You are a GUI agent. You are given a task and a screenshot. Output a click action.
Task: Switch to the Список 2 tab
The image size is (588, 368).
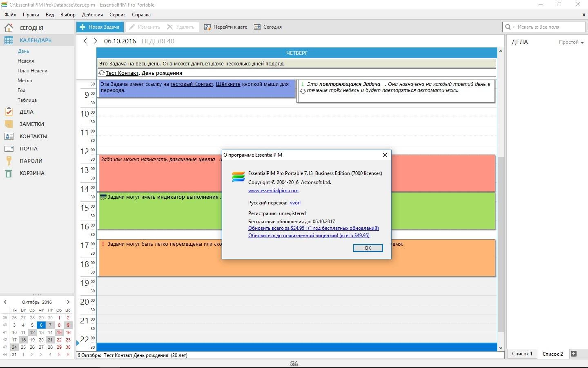tap(552, 354)
